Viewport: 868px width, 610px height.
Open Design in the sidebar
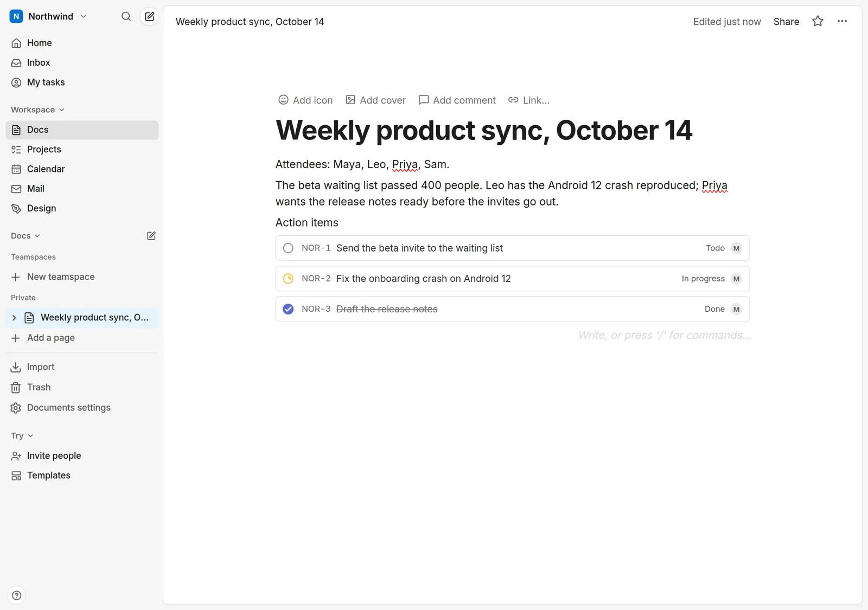coord(82,208)
